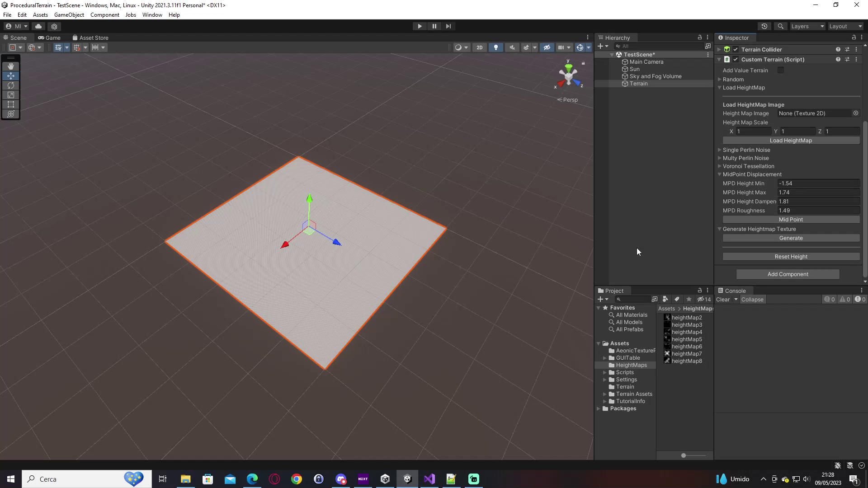Click the Generate button

[x=791, y=238]
